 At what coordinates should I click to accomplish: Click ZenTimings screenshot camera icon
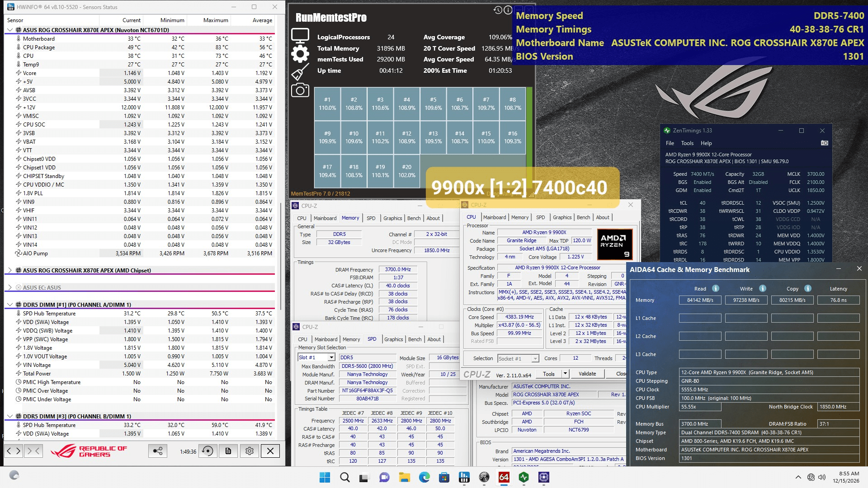825,143
